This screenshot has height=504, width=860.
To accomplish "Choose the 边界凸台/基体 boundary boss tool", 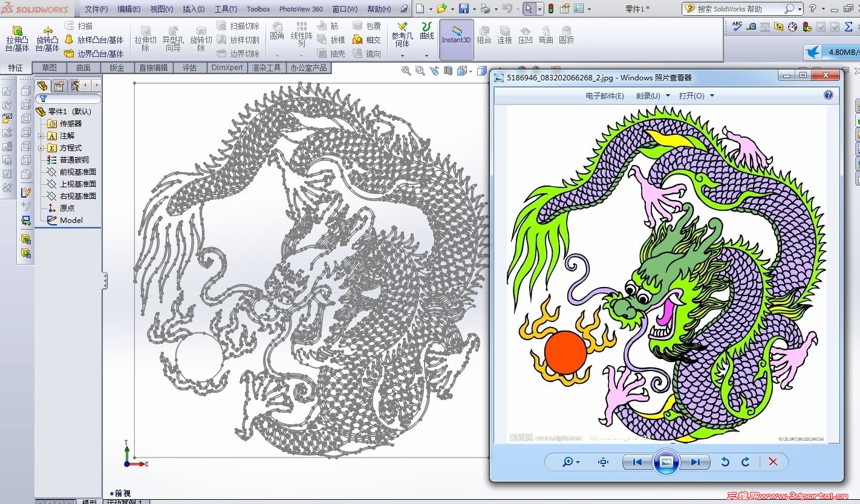I will pos(94,54).
